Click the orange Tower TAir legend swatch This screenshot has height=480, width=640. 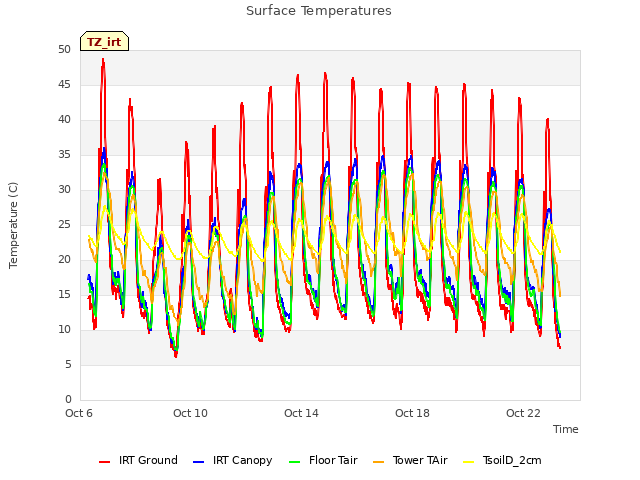(378, 462)
